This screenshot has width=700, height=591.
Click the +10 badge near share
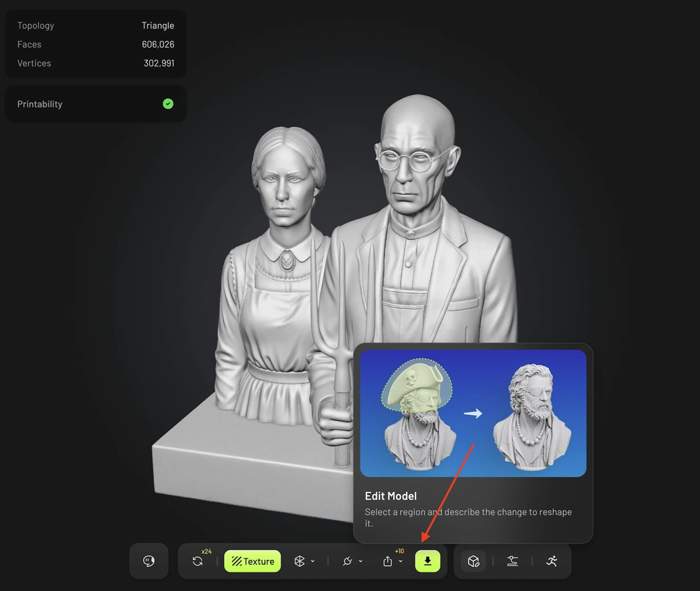(399, 551)
